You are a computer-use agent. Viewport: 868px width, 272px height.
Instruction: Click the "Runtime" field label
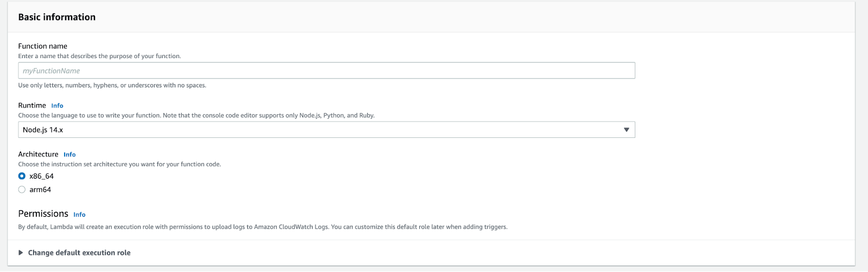coord(32,105)
